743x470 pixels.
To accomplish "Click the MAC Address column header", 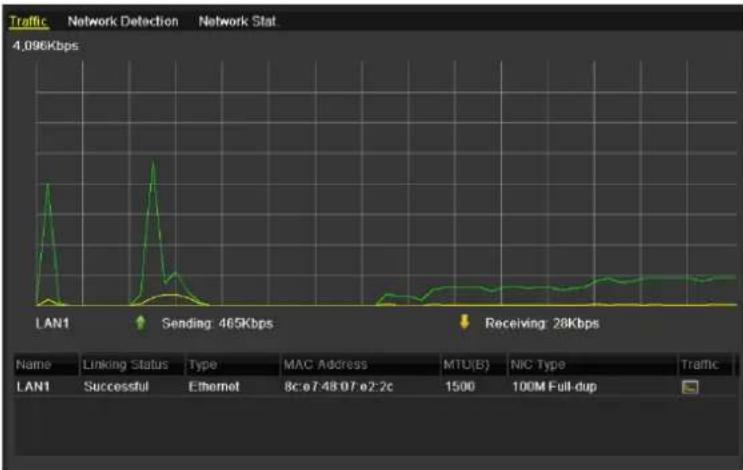I will tap(360, 364).
